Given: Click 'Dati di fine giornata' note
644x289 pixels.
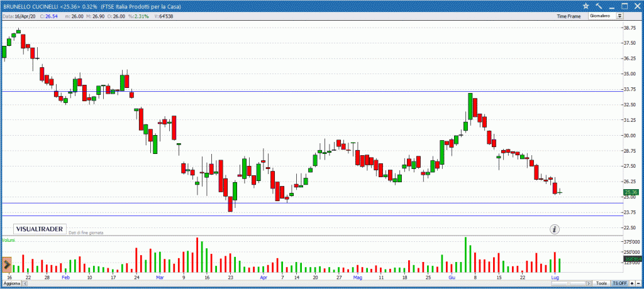Looking at the screenshot, I should point(86,232).
